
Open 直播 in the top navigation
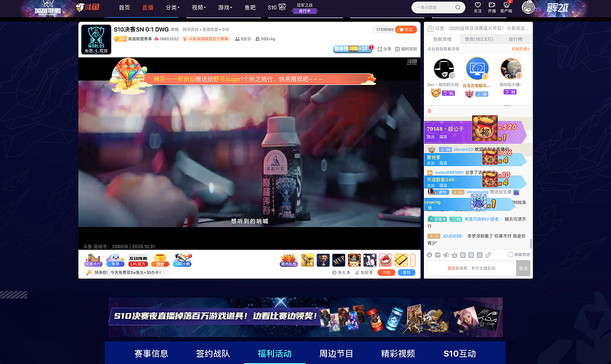point(148,7)
